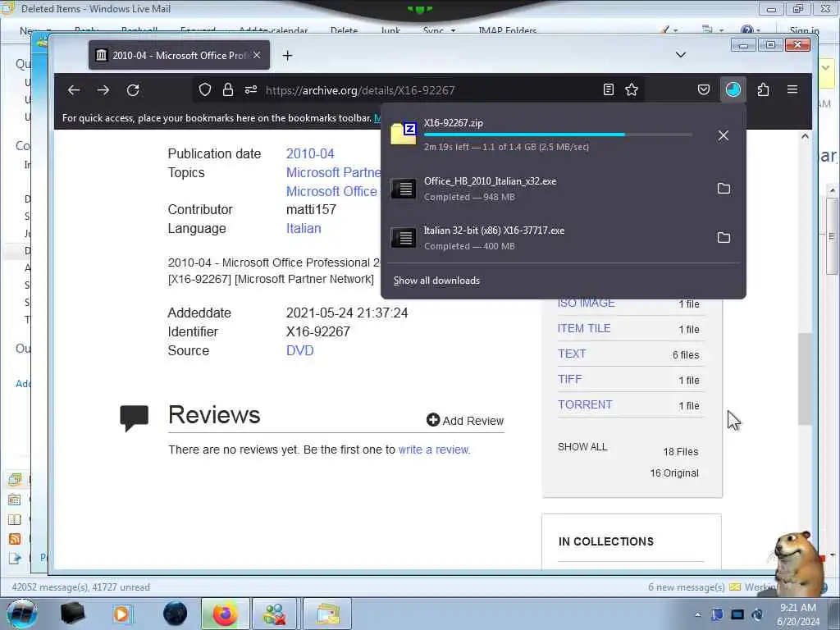The height and width of the screenshot is (630, 840).
Task: Open the DVD source link
Action: click(x=300, y=350)
